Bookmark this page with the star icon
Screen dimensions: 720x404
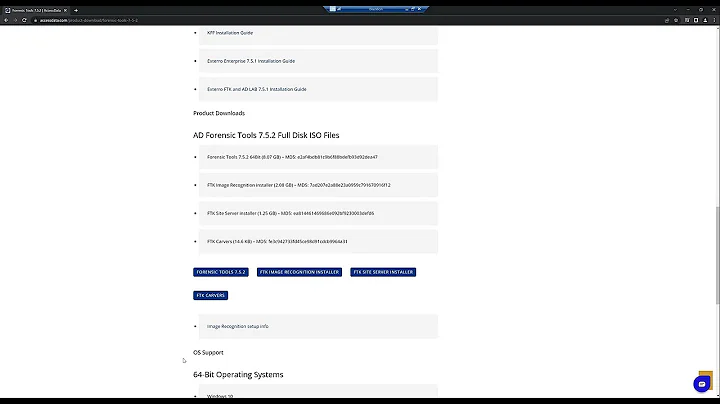(676, 20)
